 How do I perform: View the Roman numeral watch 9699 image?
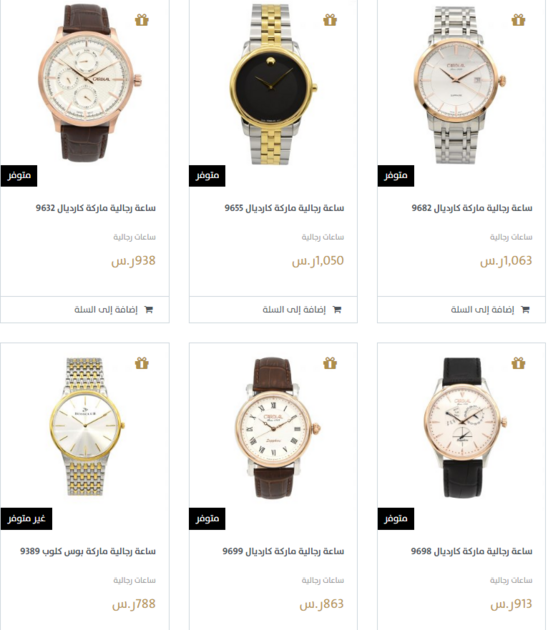pos(276,428)
